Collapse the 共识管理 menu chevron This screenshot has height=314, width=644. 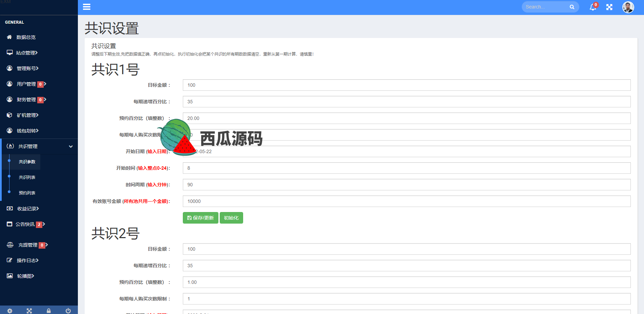71,146
